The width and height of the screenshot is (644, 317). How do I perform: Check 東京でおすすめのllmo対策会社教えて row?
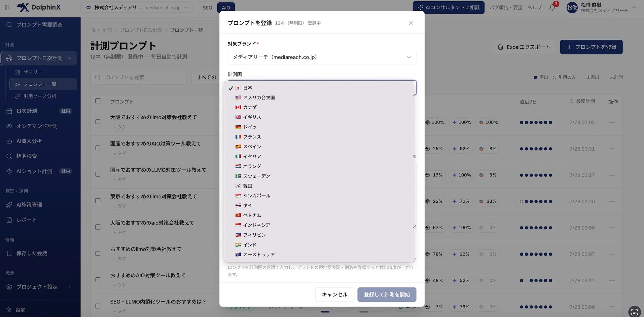[x=98, y=201]
